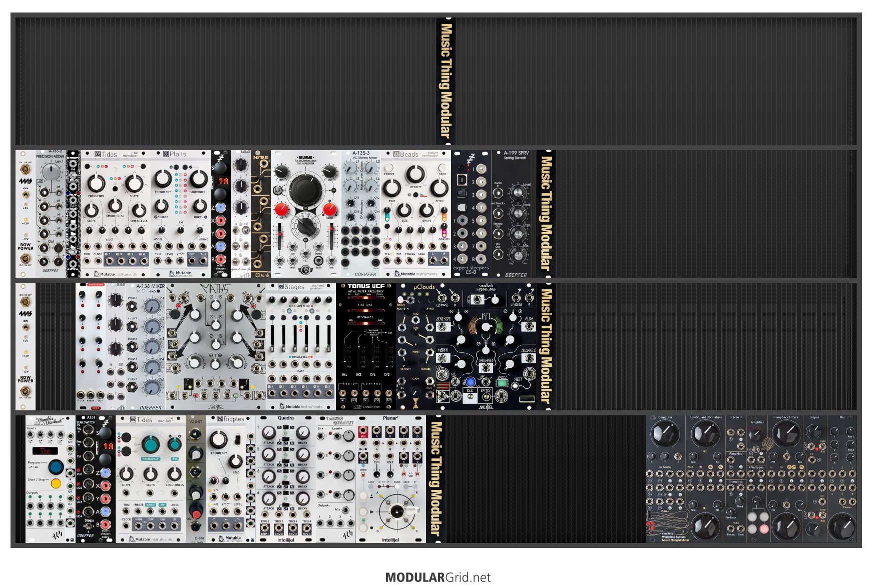The height and width of the screenshot is (588, 877).
Task: Open the Beads texture synthesizer module
Action: point(416,214)
